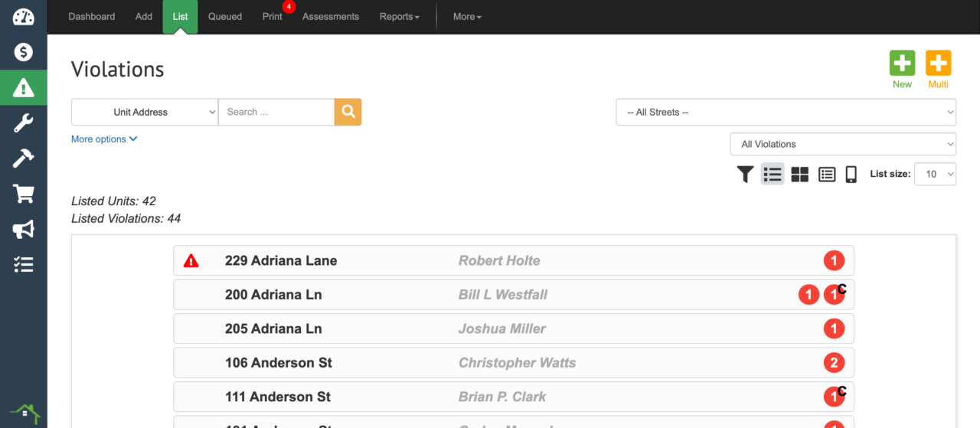This screenshot has height=428, width=980.
Task: Switch to the list view layout
Action: point(773,175)
